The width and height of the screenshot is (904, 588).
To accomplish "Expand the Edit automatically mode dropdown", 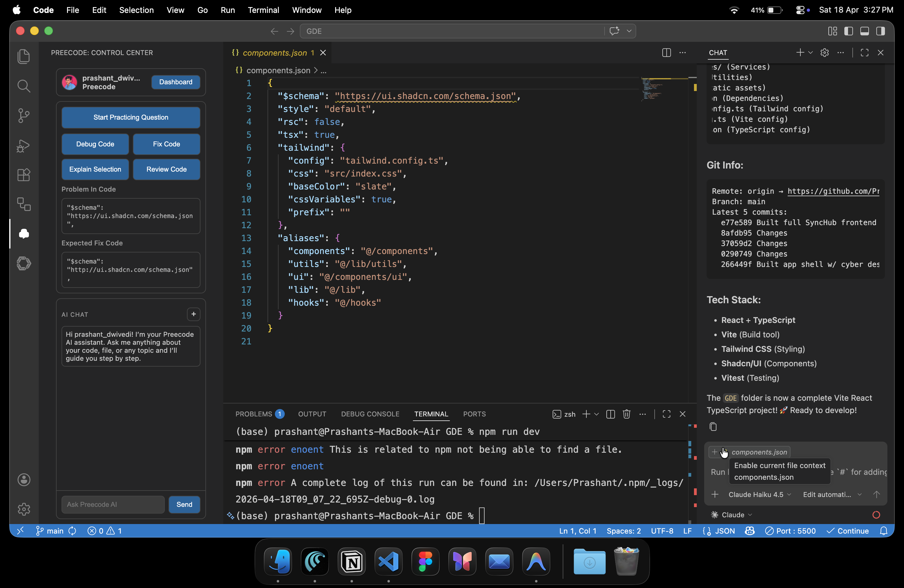I will 832,494.
